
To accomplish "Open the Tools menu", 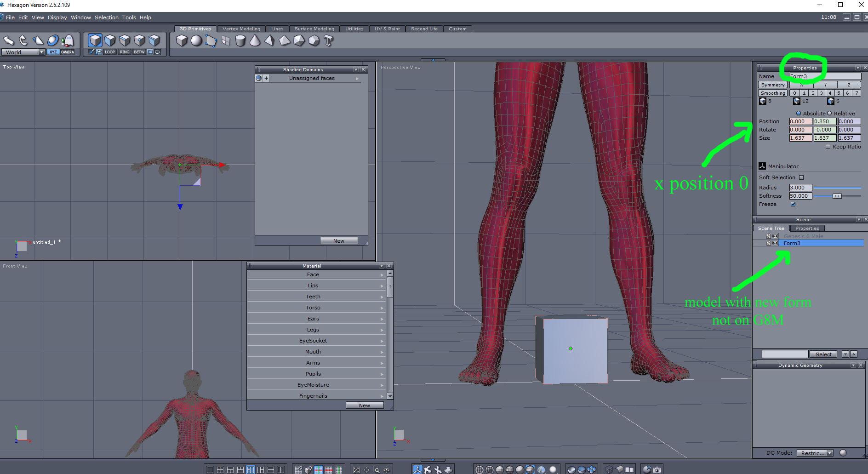I will (x=129, y=17).
